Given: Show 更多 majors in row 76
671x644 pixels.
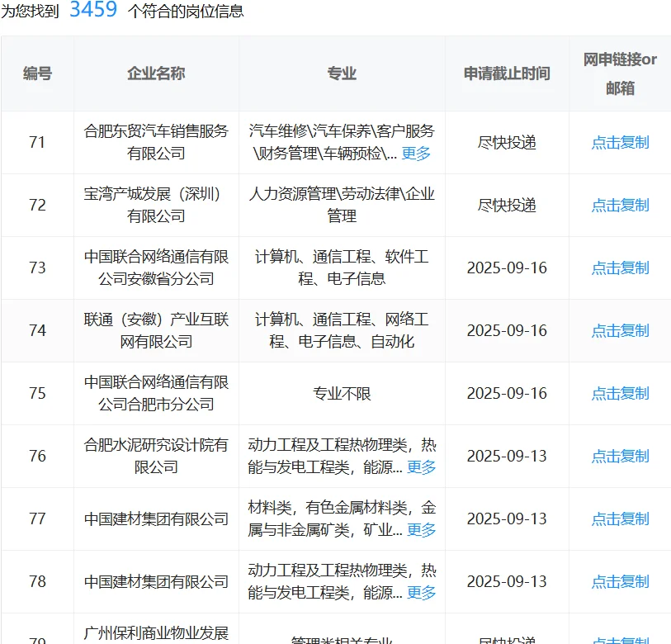Looking at the screenshot, I should [421, 467].
